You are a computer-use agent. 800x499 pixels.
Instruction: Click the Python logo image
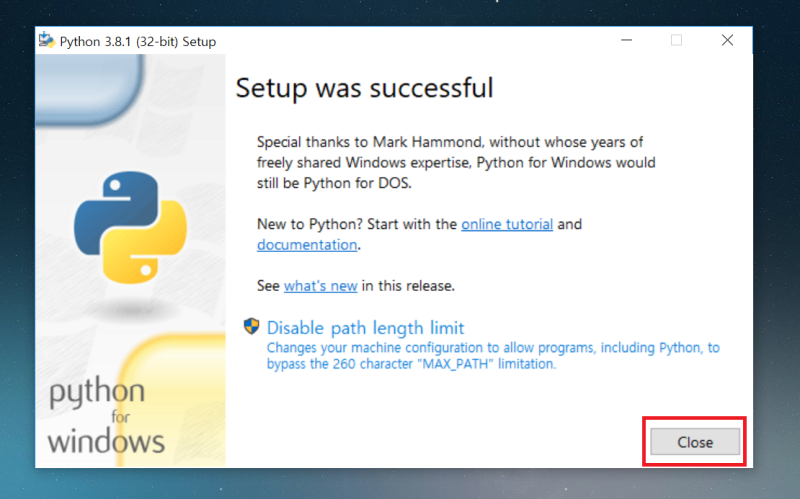[x=130, y=227]
